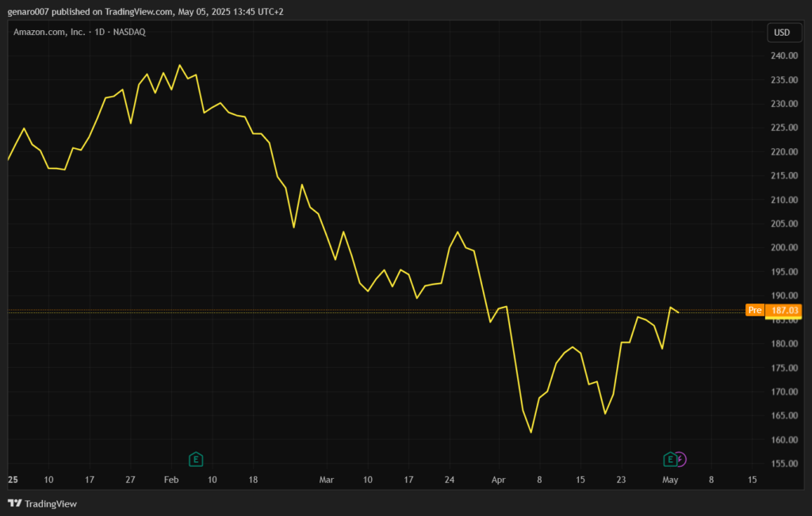Click the TradingView logo icon at bottom left
This screenshot has height=516, width=812.
[14, 503]
